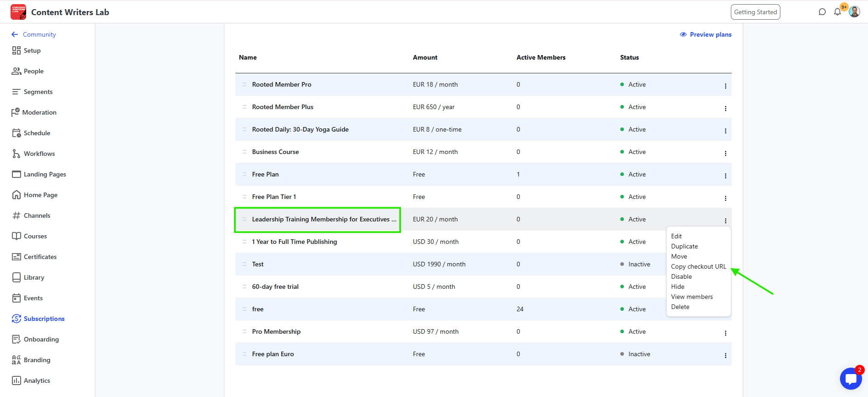The image size is (868, 397).
Task: Click the Free plan Euro name
Action: point(273,354)
